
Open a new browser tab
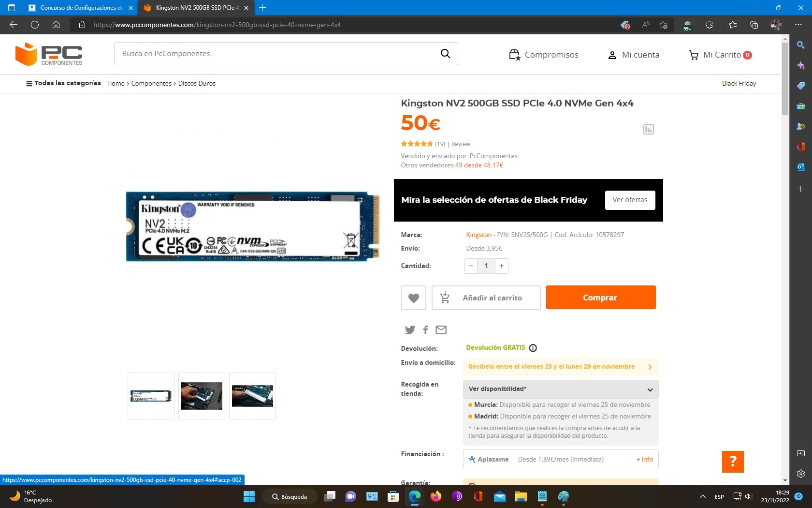[x=262, y=8]
